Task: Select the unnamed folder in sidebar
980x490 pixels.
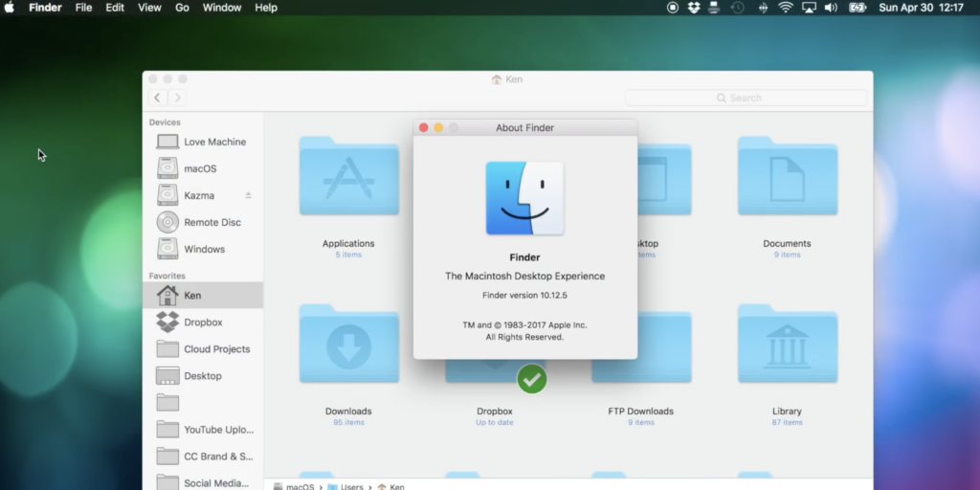Action: [x=203, y=403]
